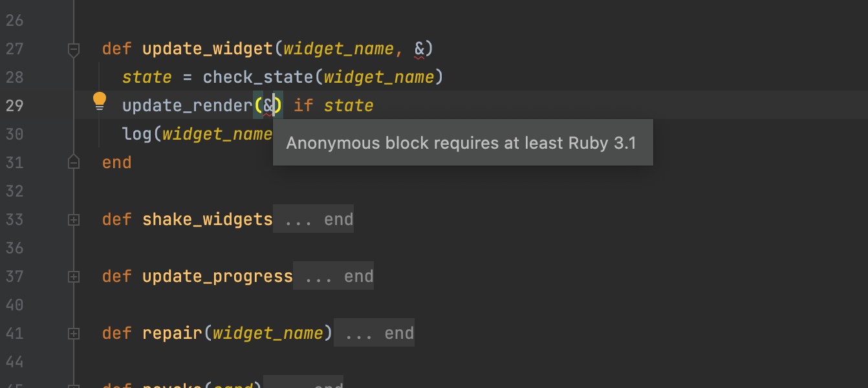Expand shake_widgets via its gutter plus icon
Viewport: 868px width, 388px height.
73,219
